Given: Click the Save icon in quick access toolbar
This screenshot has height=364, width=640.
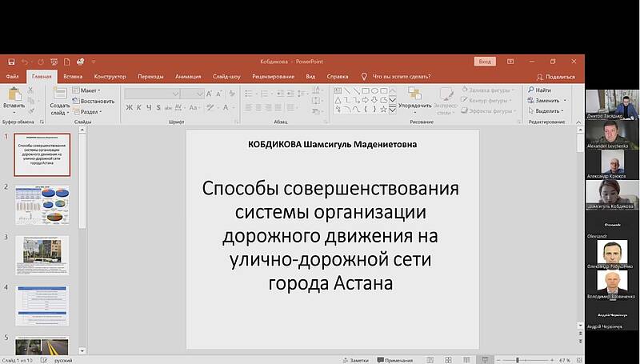Looking at the screenshot, I should click(10, 62).
